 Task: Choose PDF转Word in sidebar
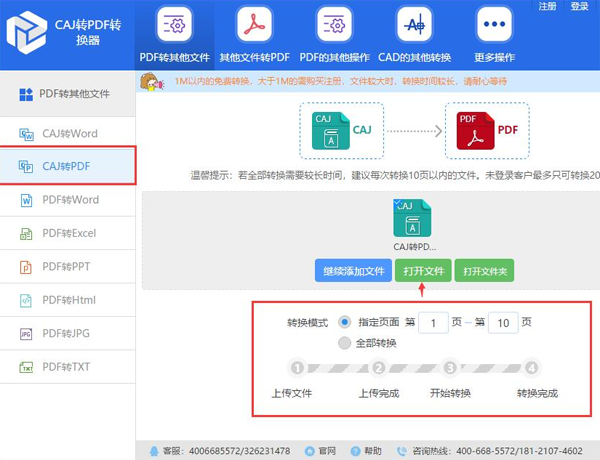68,200
